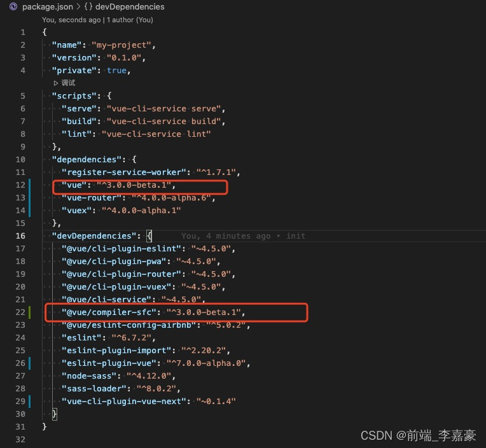Click the "my-project" value
The height and width of the screenshot is (448, 486).
[x=121, y=45]
